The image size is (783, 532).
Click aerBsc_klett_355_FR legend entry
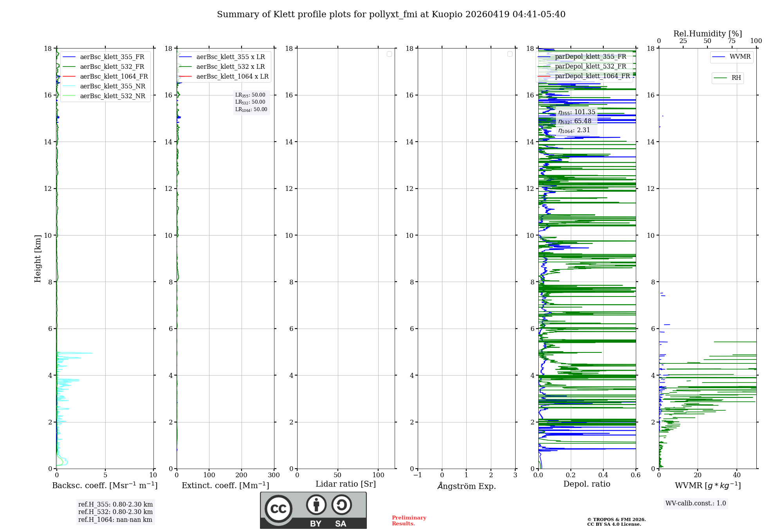pyautogui.click(x=112, y=57)
